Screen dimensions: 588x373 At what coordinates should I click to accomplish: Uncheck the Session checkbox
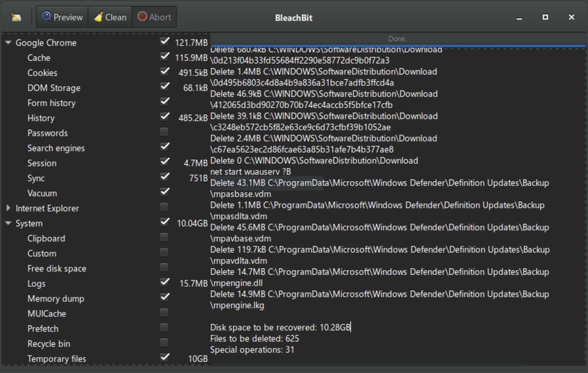point(165,161)
